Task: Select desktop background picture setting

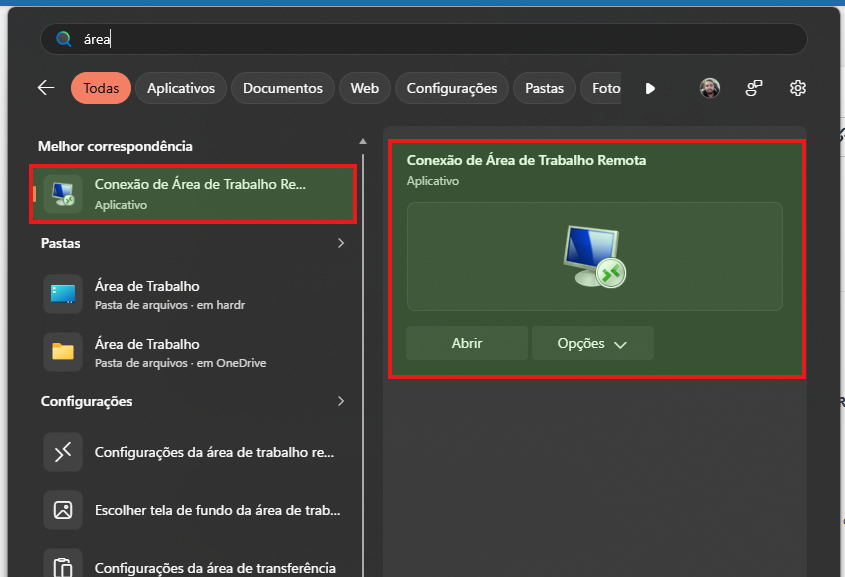Action: click(x=194, y=510)
